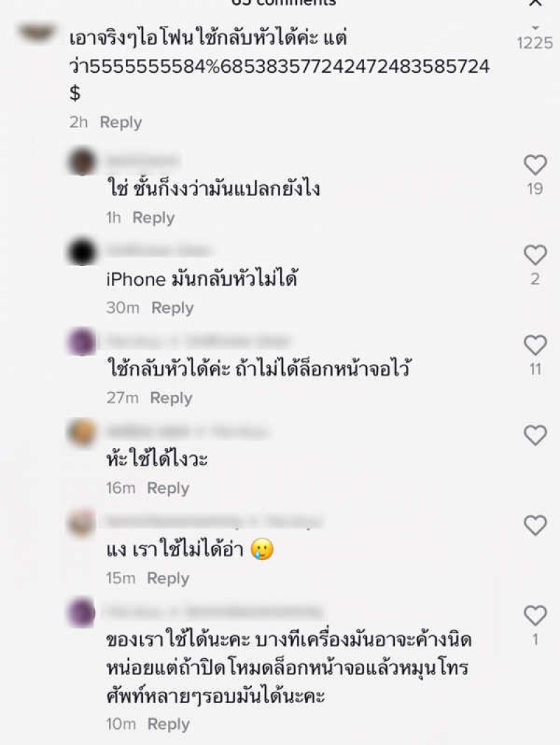
Task: Heart the last comment posted 10m ago
Action: (x=535, y=615)
